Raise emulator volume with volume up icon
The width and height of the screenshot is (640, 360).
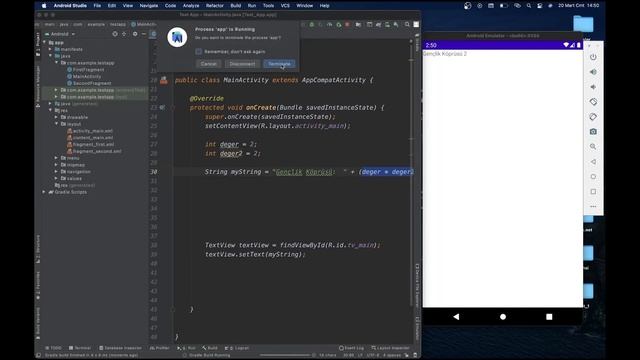coord(593,72)
